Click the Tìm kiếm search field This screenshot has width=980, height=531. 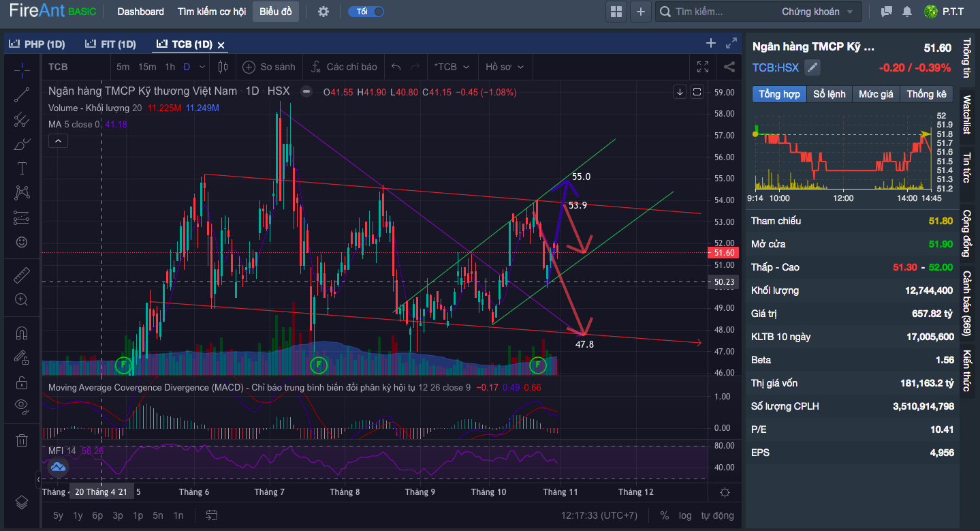pos(722,12)
